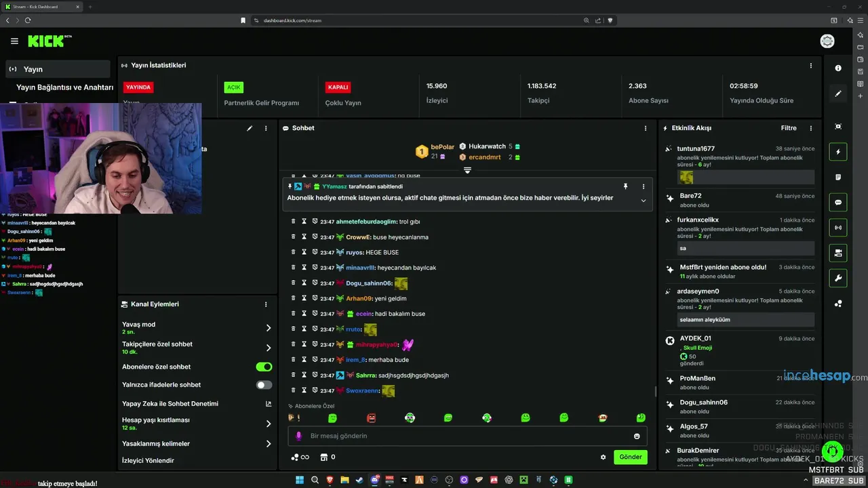Screen dimensions: 868x488
Task: Click the three-dots cluster icon at sidebar bottom
Action: click(x=838, y=304)
